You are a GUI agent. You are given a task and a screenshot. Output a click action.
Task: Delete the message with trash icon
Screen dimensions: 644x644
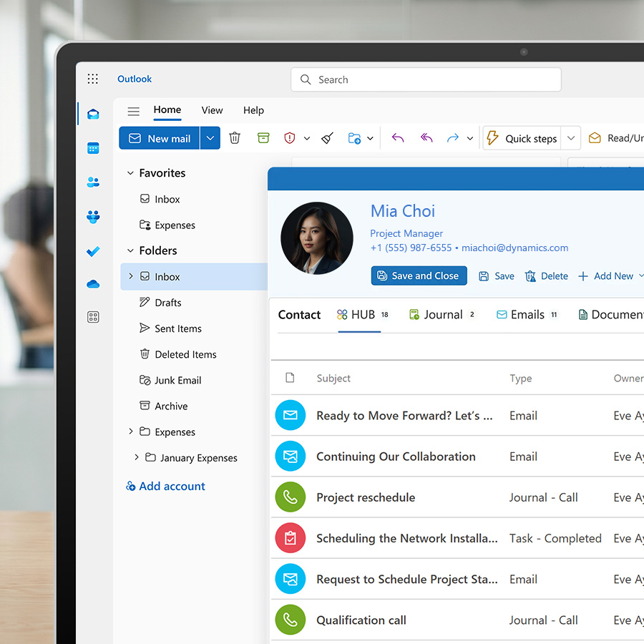235,138
